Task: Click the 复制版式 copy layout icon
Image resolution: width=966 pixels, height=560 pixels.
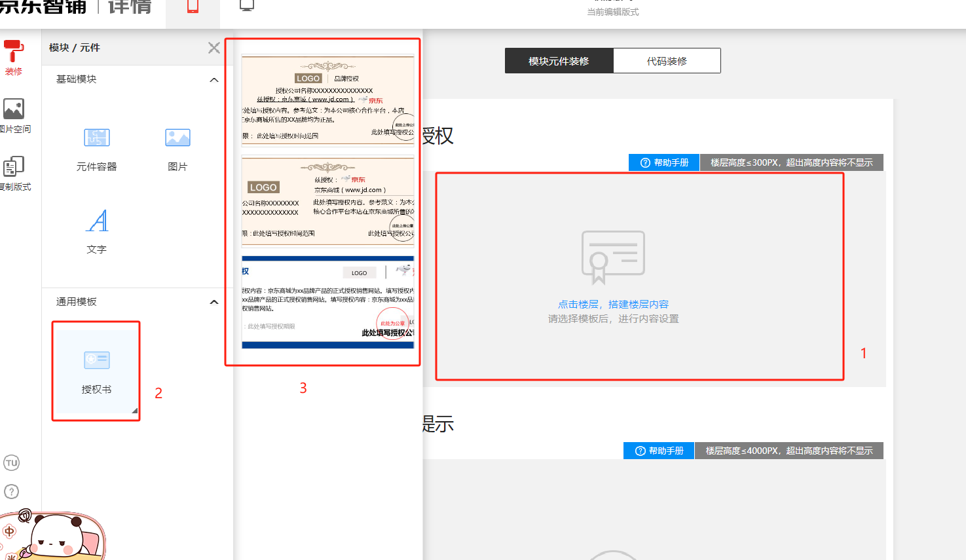Action: point(13,167)
